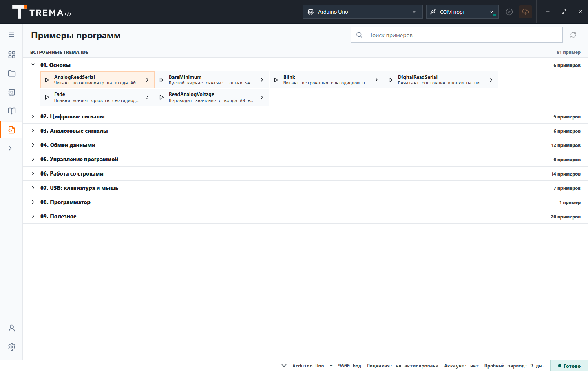Open the terminal prompt icon in the sidebar
Image resolution: width=588 pixels, height=371 pixels.
pos(12,149)
